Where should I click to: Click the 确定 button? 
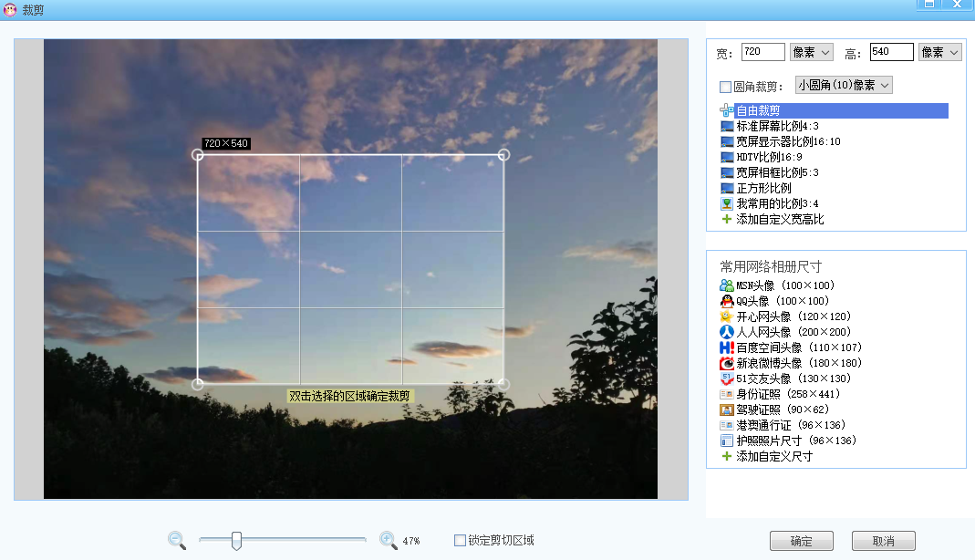click(801, 541)
